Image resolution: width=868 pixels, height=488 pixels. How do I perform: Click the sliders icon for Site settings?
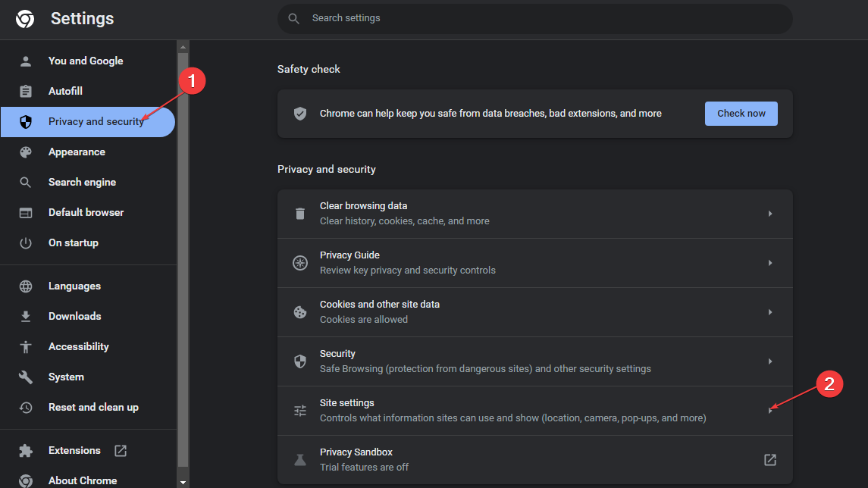tap(300, 411)
